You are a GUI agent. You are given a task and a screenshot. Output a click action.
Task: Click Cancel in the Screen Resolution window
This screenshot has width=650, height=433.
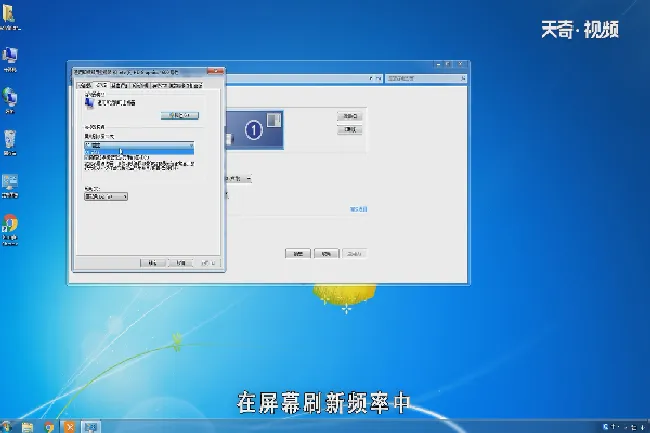[327, 254]
